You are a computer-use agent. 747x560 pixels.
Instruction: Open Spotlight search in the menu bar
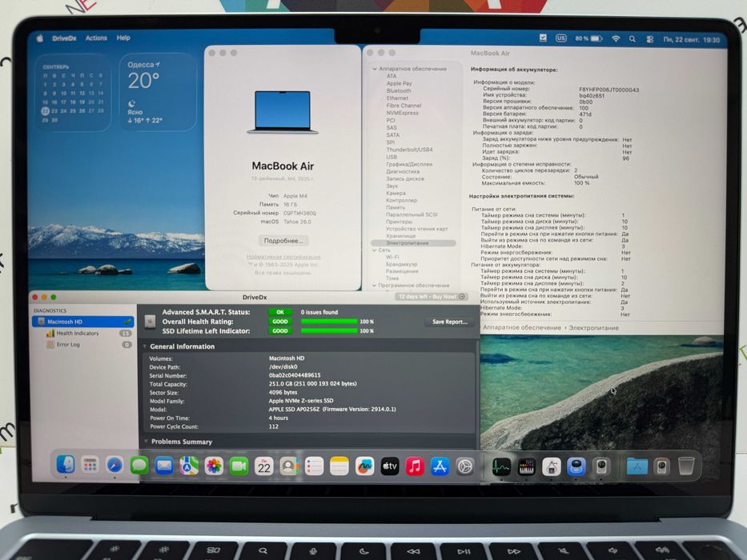(x=633, y=39)
